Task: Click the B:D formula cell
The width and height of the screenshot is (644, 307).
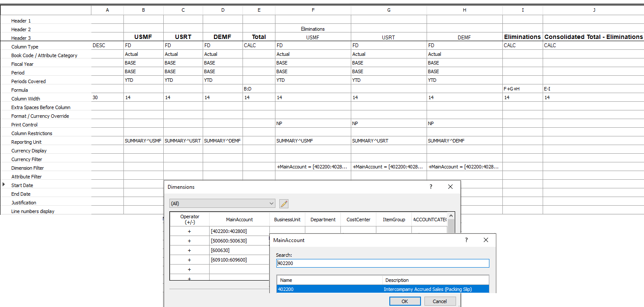Action: tap(259, 89)
